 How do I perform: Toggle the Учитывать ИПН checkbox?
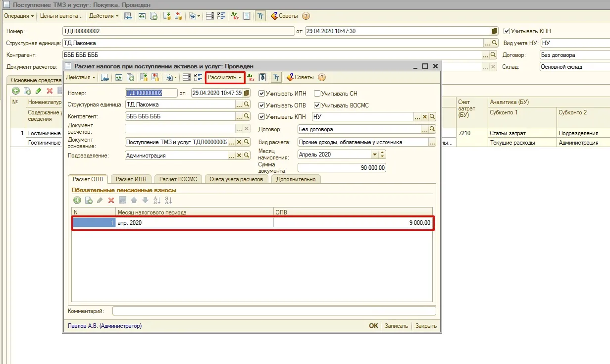click(262, 93)
